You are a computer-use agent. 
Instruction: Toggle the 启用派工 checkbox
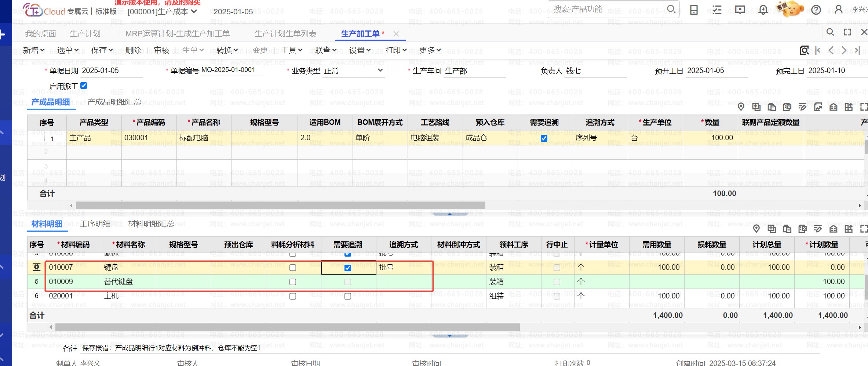[x=84, y=86]
